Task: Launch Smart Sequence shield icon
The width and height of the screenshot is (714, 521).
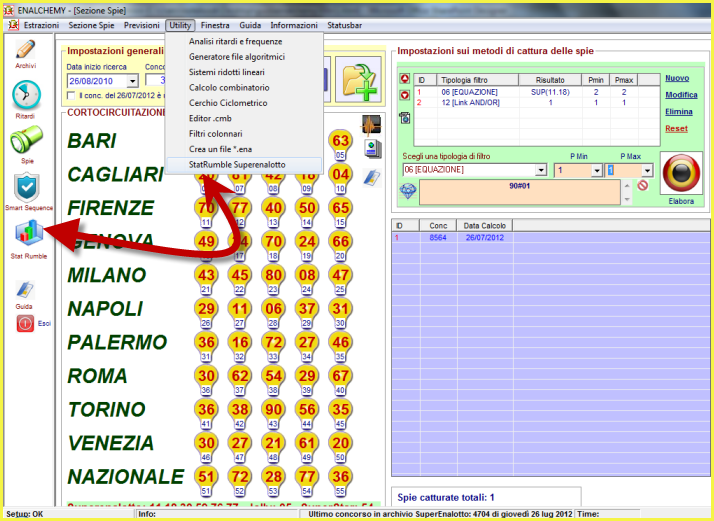Action: (x=27, y=187)
